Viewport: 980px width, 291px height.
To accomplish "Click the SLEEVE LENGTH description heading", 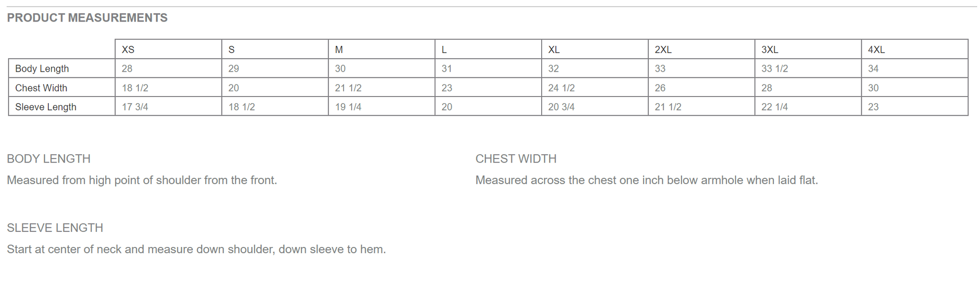I will click(x=55, y=228).
